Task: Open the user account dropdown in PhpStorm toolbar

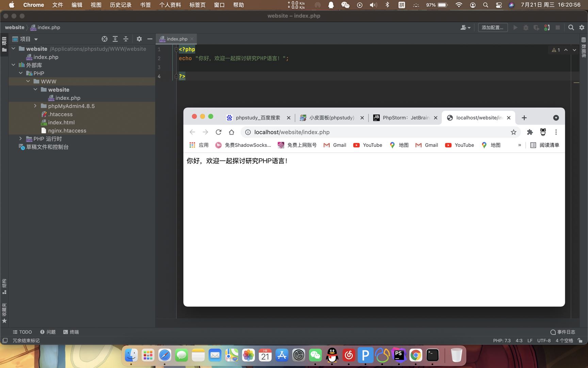Action: (x=465, y=28)
